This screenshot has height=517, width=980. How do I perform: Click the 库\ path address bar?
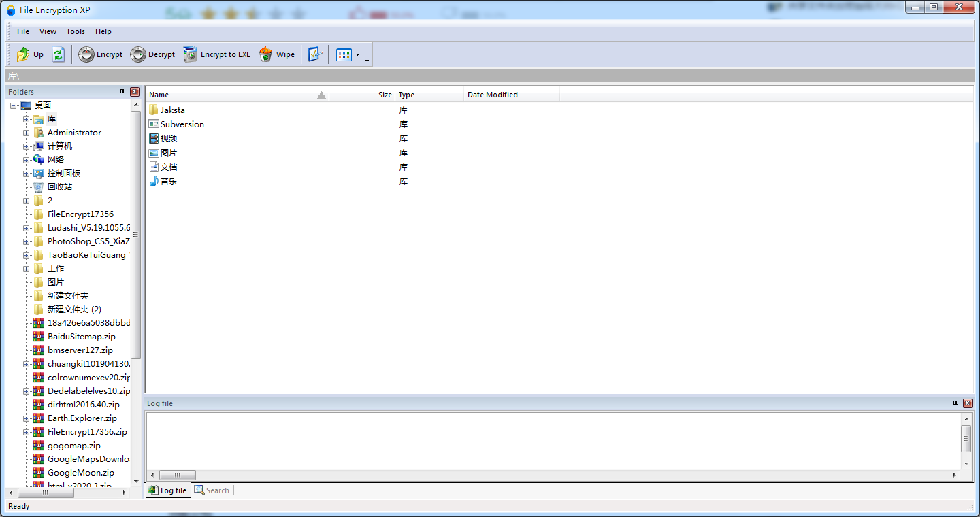point(490,76)
